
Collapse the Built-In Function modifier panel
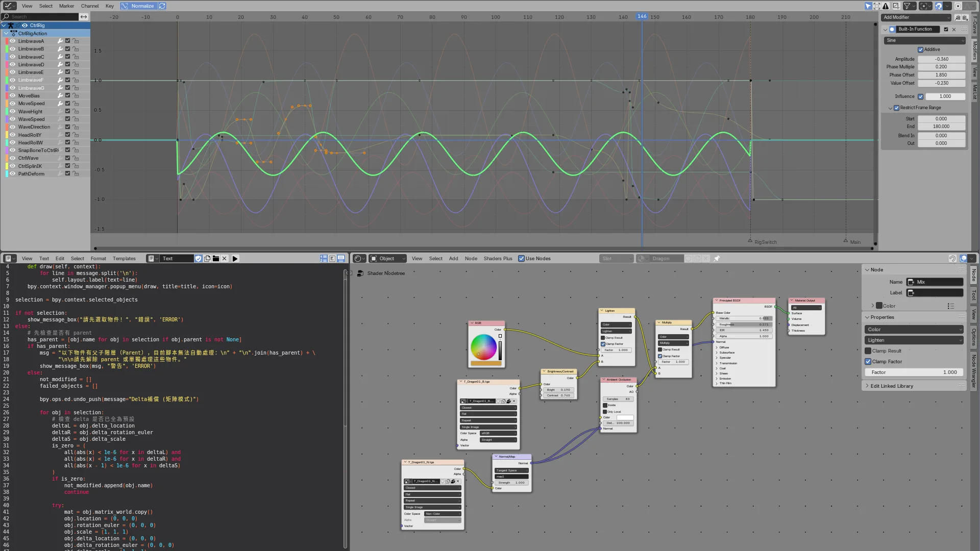coord(885,29)
